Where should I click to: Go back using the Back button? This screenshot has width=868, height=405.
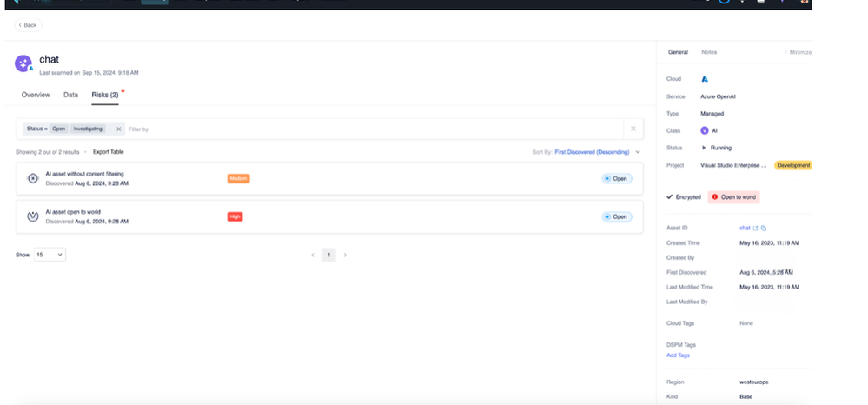click(28, 25)
